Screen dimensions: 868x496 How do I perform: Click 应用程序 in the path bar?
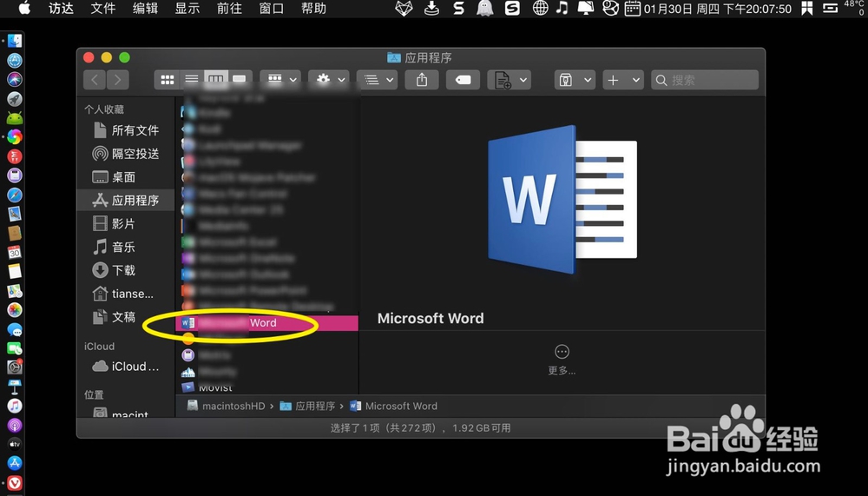(307, 406)
